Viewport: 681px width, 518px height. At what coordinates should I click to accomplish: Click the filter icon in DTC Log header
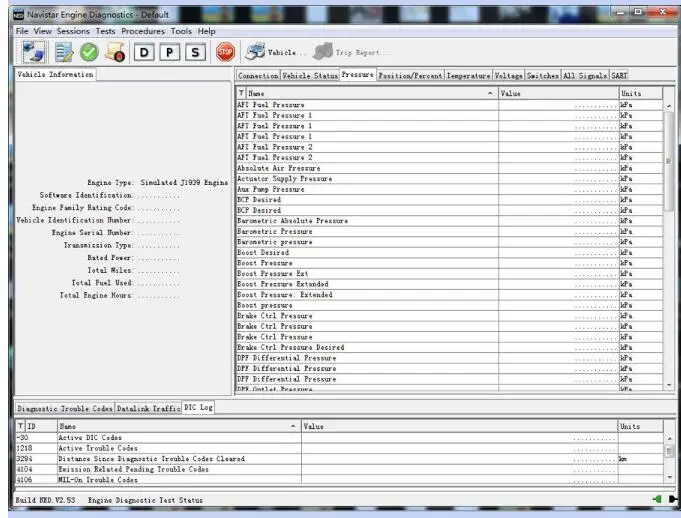pos(20,426)
